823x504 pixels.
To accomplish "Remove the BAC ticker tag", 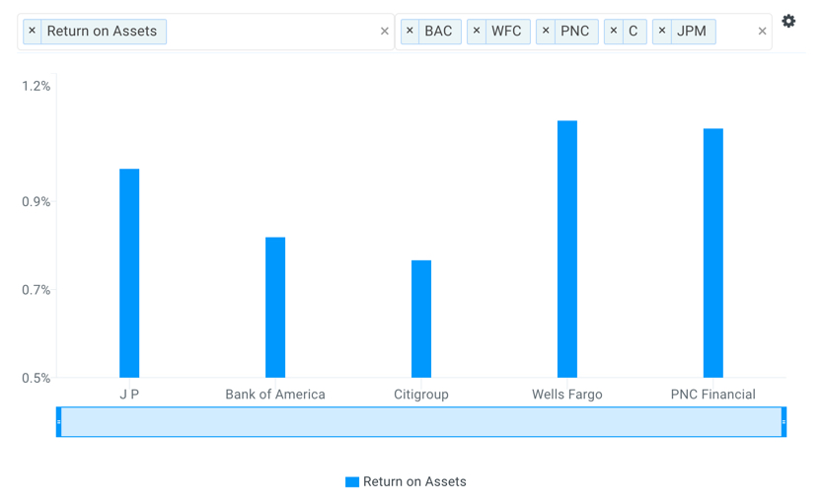I will pos(410,31).
